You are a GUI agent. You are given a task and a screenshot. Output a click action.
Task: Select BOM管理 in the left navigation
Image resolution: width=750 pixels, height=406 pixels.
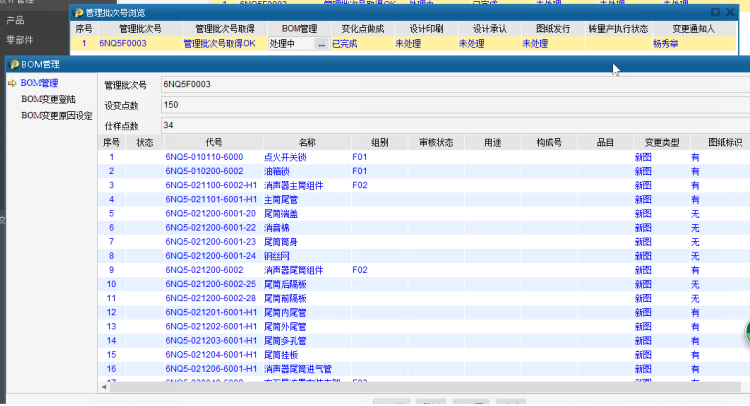point(39,82)
